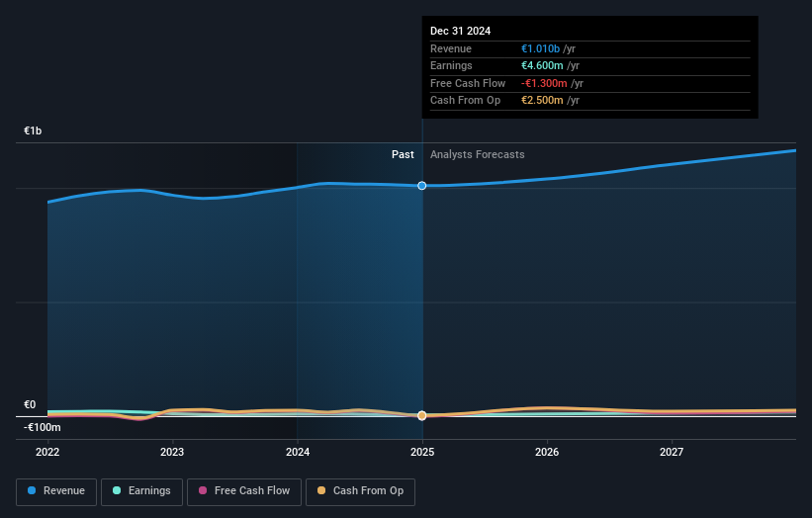This screenshot has width=812, height=518.
Task: Click the 'Revenue' row label in tooltip
Action: click(451, 48)
